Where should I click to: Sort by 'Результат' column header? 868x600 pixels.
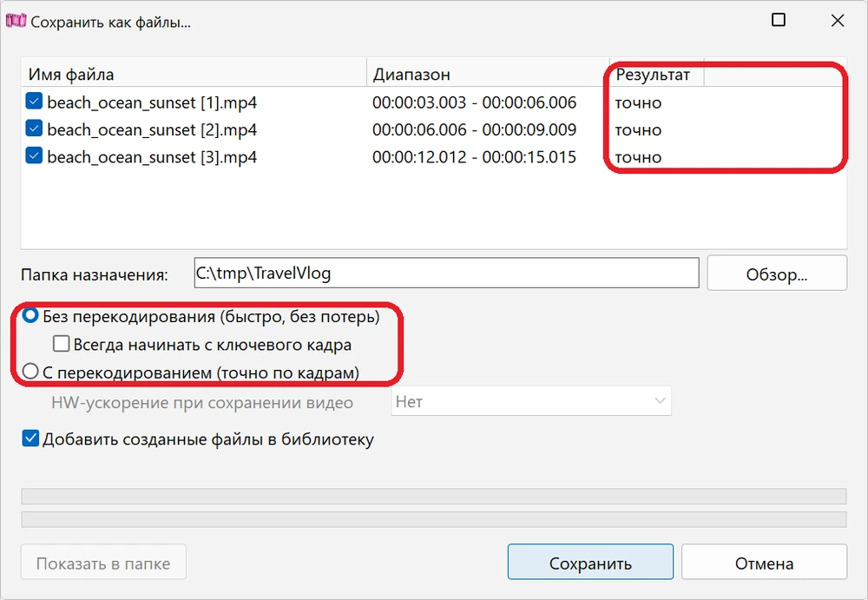pos(656,74)
